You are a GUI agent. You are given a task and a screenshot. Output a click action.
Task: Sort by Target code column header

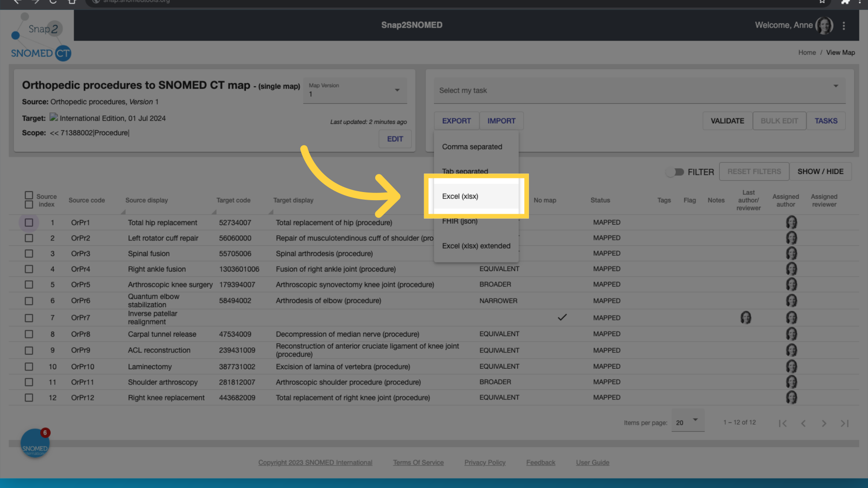[233, 200]
